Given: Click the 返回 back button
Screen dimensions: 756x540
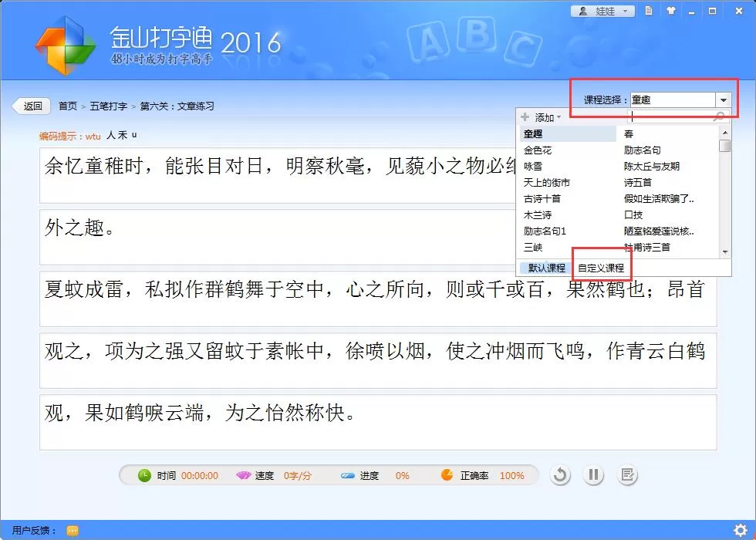Looking at the screenshot, I should [x=32, y=106].
